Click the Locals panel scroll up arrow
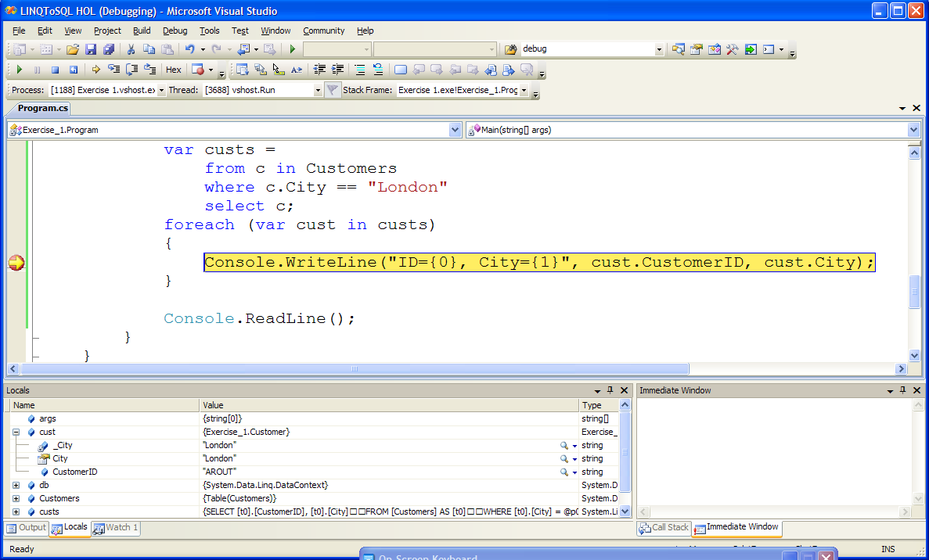Screen dimensions: 929x560 (x=625, y=405)
